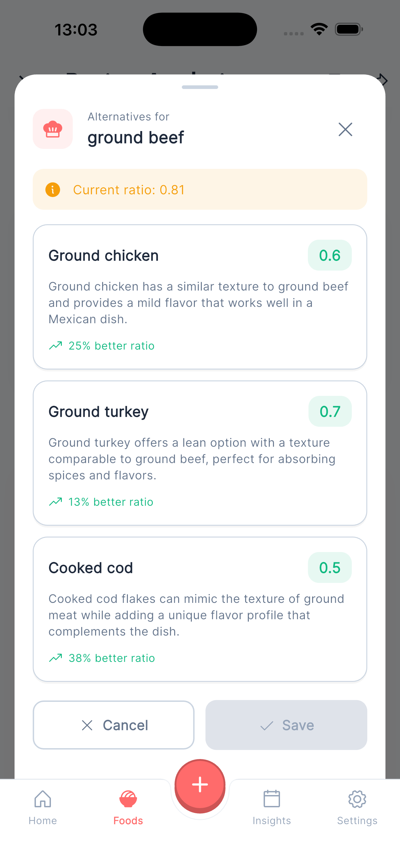Click the 0.5 ratio badge for Cooked cod

click(x=329, y=567)
